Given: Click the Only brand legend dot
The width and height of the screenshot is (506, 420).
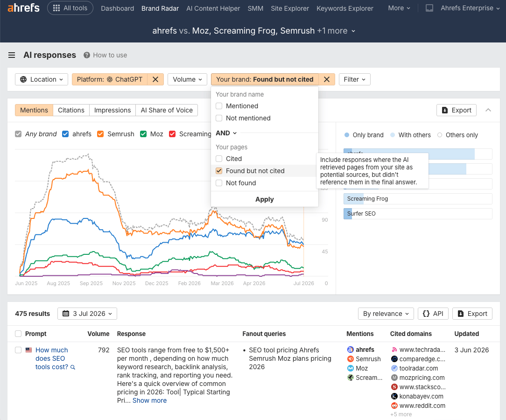Looking at the screenshot, I should tap(346, 135).
